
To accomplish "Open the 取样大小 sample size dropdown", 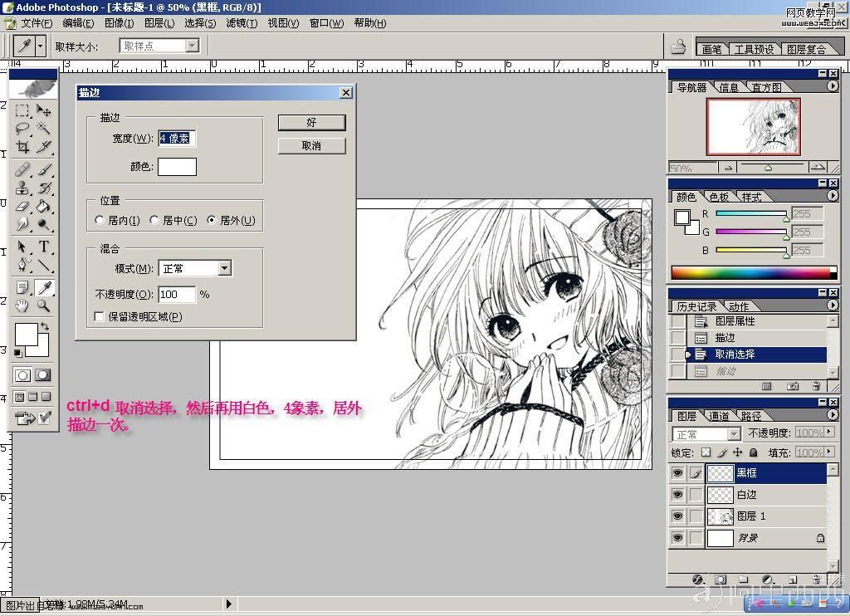I will click(193, 46).
